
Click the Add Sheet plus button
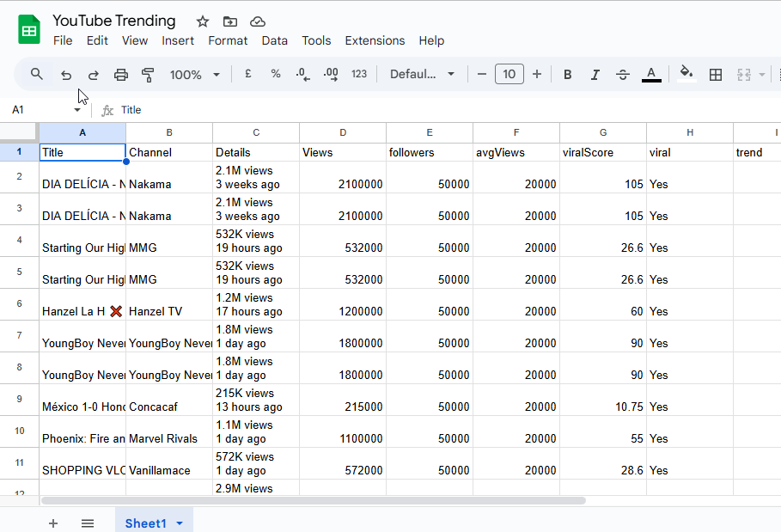point(53,523)
